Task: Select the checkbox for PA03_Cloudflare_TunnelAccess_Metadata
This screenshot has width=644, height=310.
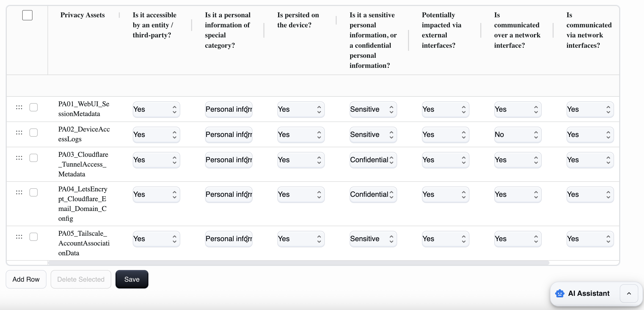Action: (x=34, y=158)
